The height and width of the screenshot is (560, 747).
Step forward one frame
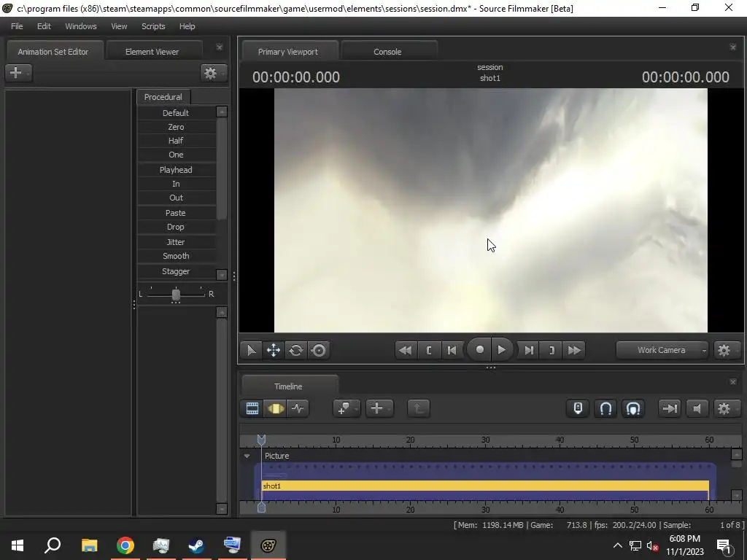pos(529,351)
